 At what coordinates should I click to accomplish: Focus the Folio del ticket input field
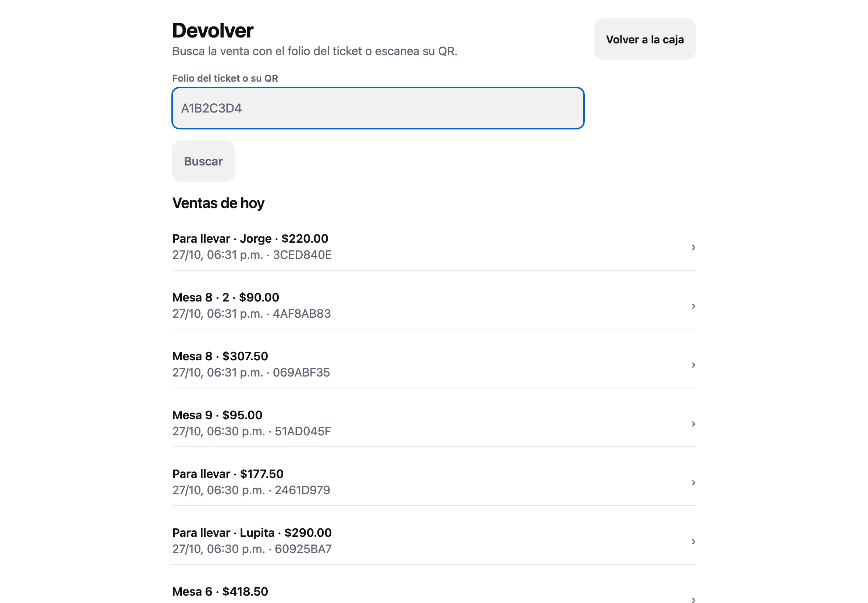[x=377, y=108]
